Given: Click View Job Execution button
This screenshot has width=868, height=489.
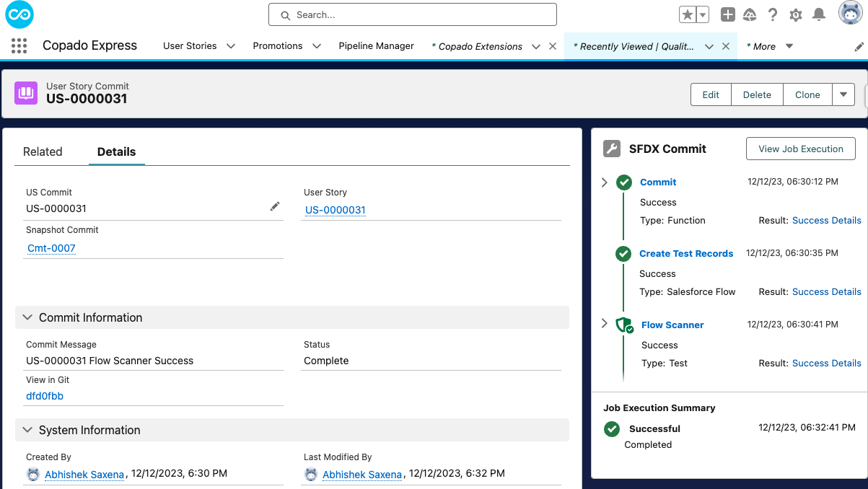Looking at the screenshot, I should 801,149.
